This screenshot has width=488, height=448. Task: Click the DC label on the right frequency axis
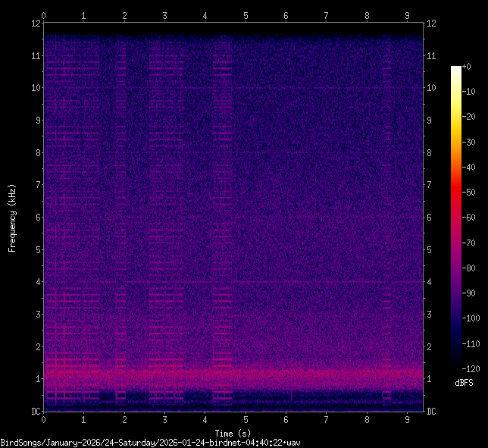431,412
